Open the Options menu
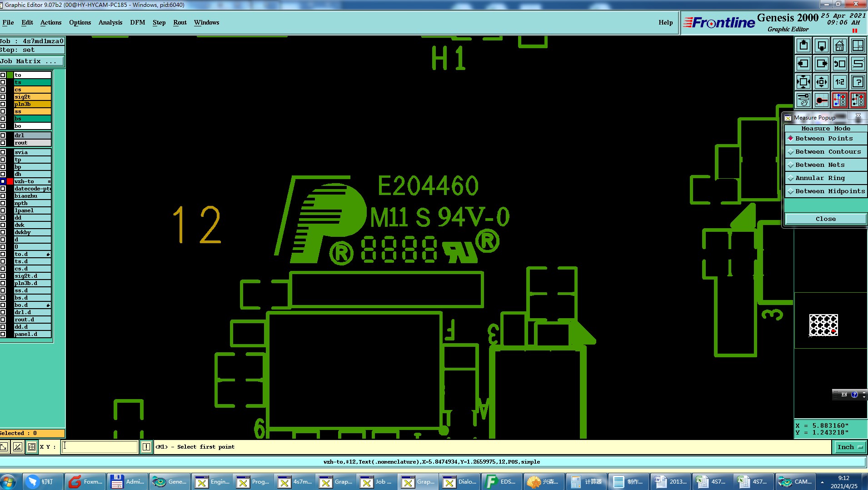This screenshot has height=490, width=868. click(x=80, y=22)
